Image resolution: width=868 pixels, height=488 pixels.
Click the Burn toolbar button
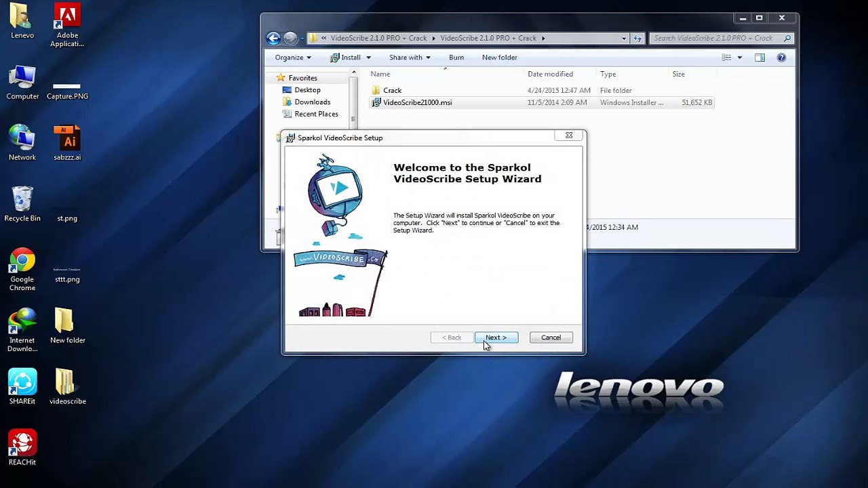click(456, 58)
